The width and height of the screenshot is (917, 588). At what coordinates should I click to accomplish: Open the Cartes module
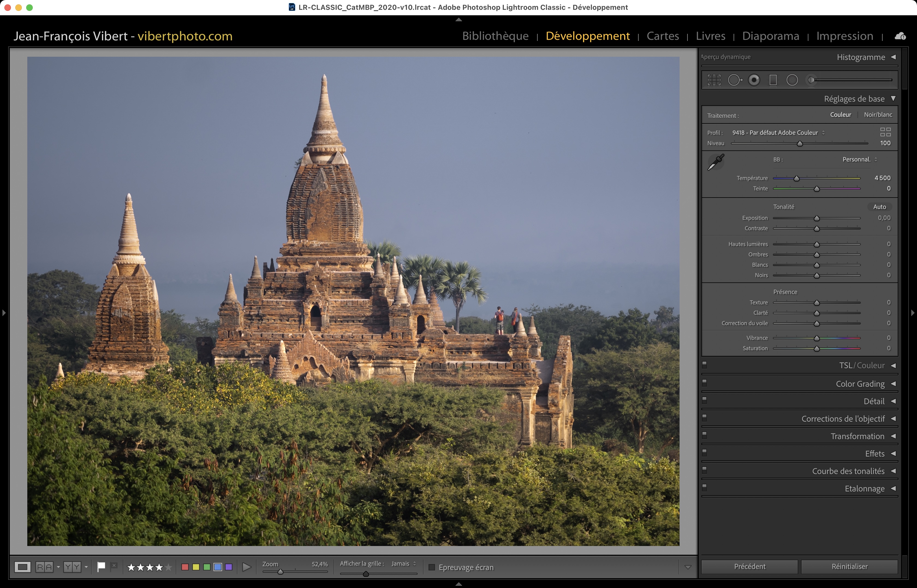tap(663, 36)
